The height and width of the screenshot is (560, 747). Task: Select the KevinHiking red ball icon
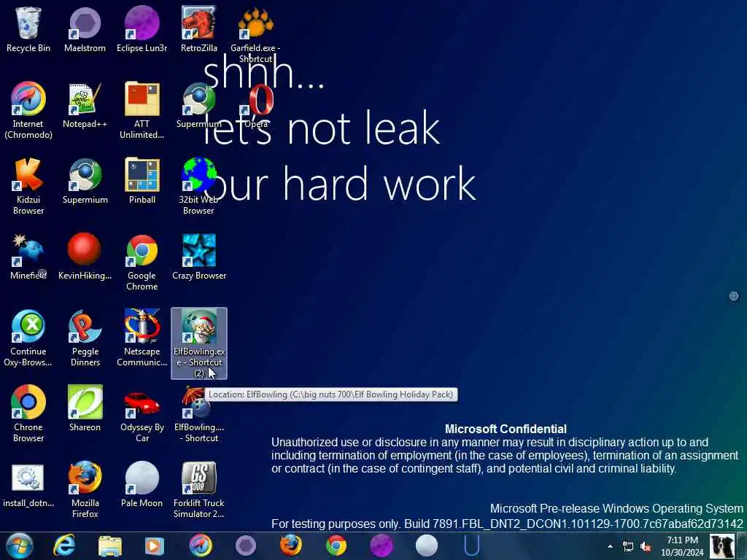85,249
